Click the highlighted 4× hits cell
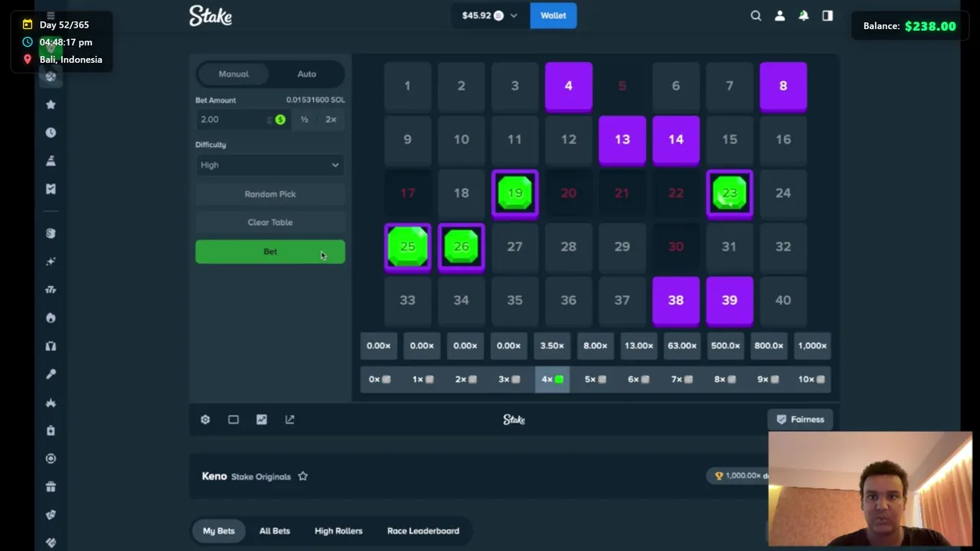 point(552,379)
